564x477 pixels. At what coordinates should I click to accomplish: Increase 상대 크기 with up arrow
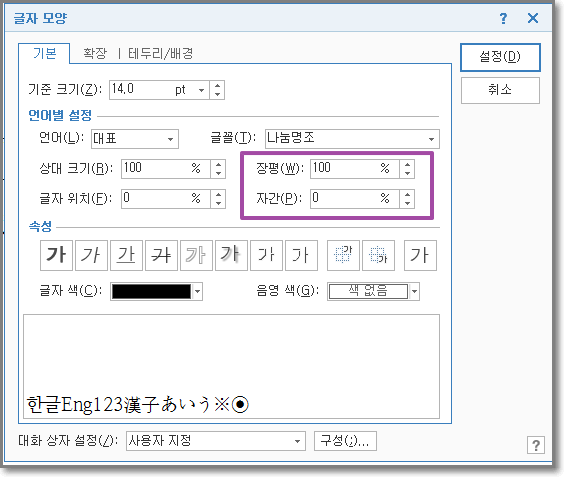coord(218,165)
